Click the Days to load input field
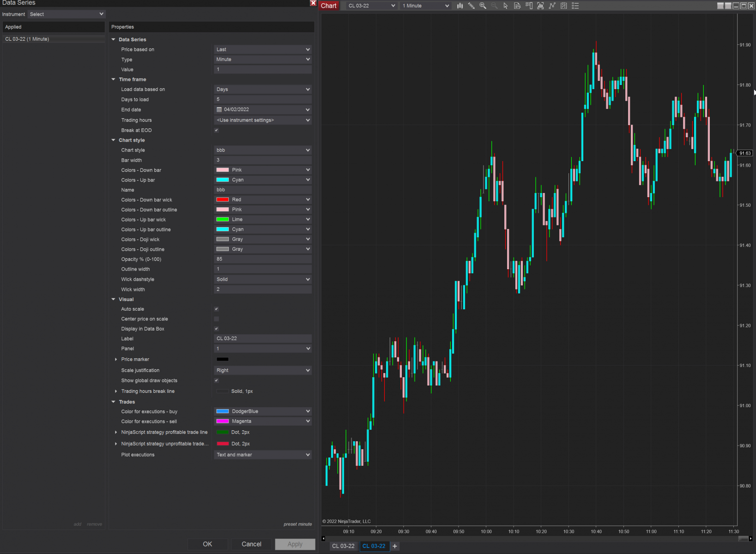This screenshot has width=756, height=554. click(x=263, y=100)
